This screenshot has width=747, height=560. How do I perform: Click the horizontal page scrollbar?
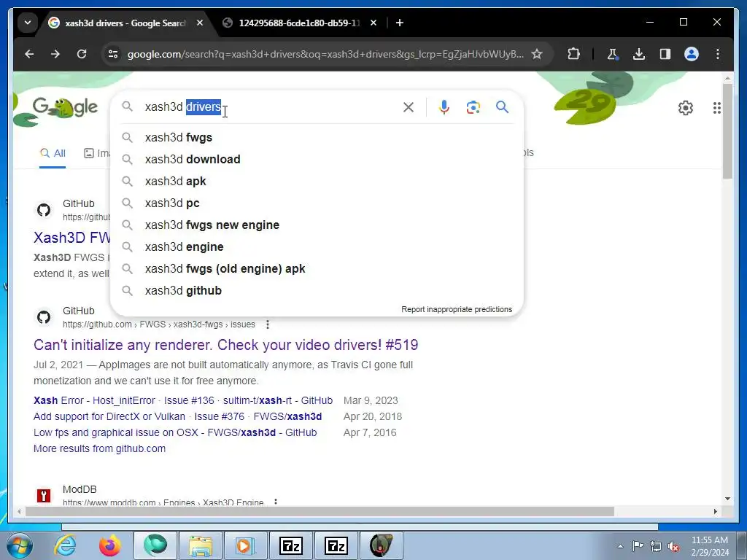coord(320,511)
